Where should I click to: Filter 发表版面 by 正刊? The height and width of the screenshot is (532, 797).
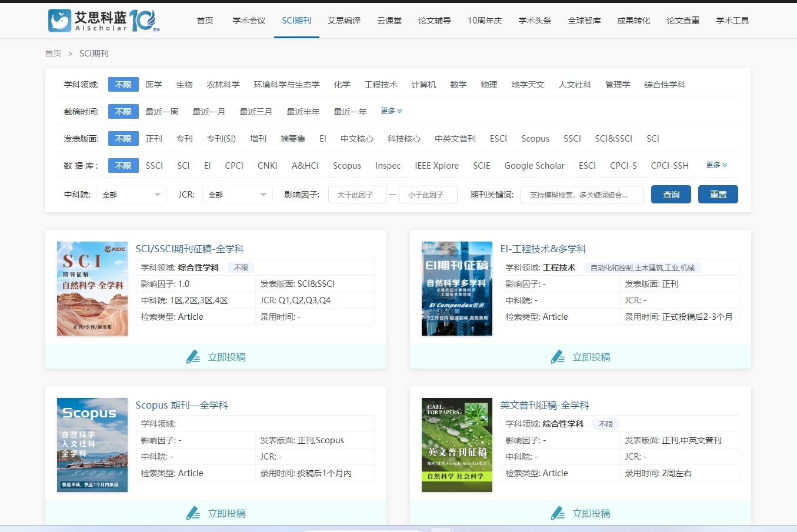(x=154, y=139)
